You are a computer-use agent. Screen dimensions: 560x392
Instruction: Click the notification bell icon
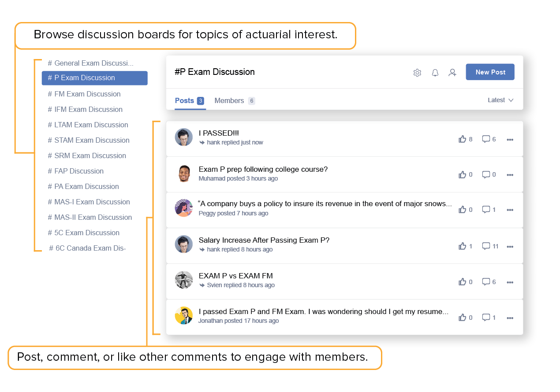(435, 73)
